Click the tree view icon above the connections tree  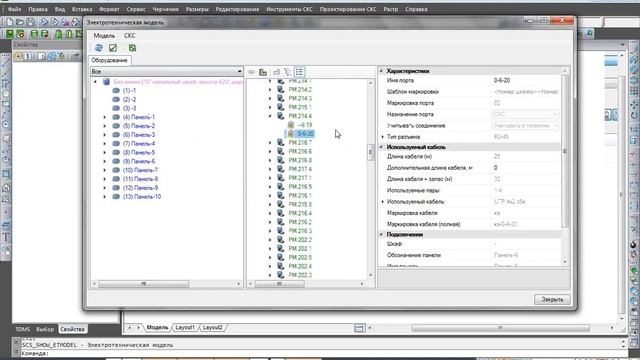point(288,72)
